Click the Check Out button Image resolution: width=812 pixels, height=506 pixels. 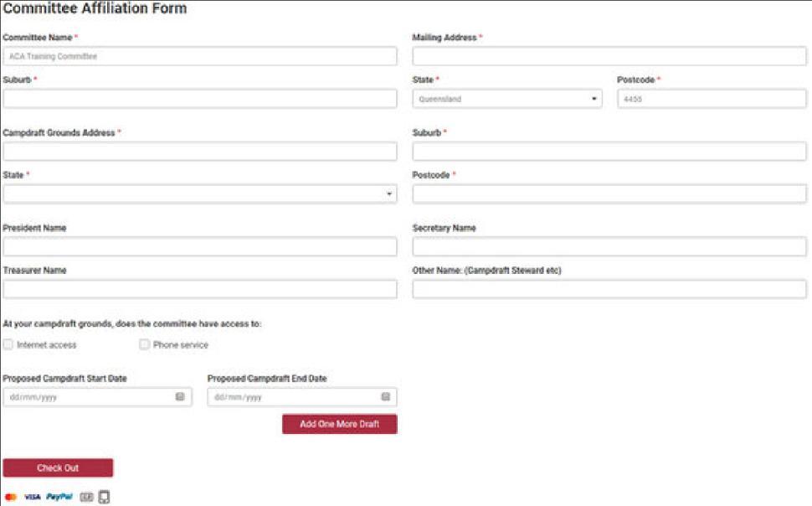tap(58, 468)
